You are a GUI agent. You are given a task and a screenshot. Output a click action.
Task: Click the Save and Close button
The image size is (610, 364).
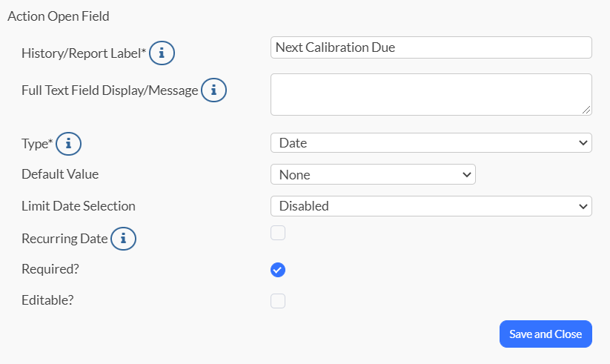pyautogui.click(x=546, y=334)
